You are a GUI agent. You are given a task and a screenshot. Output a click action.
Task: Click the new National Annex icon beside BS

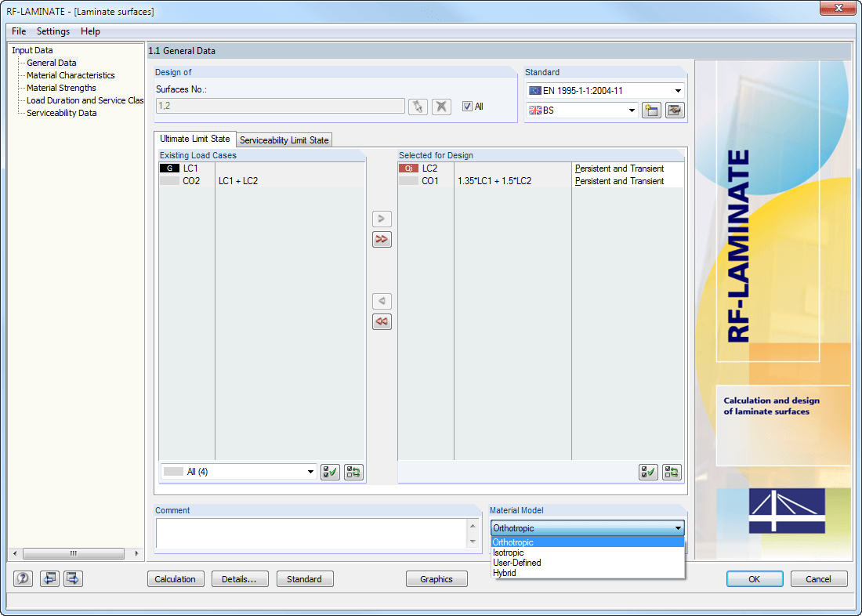click(651, 110)
